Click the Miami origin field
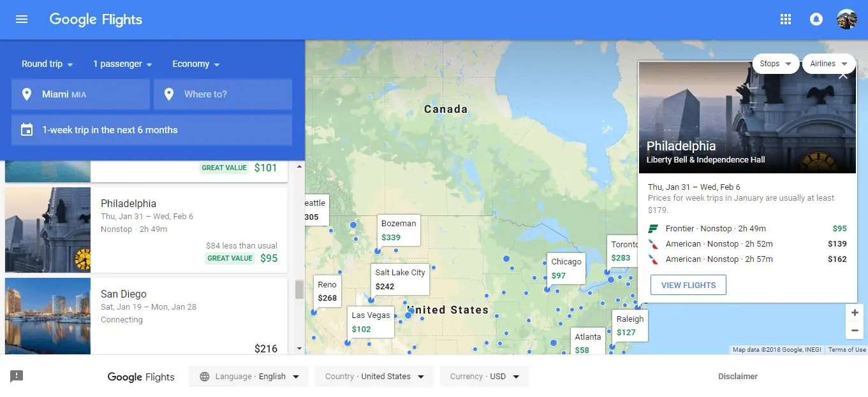Screen dimensions: 868x397 (x=80, y=94)
